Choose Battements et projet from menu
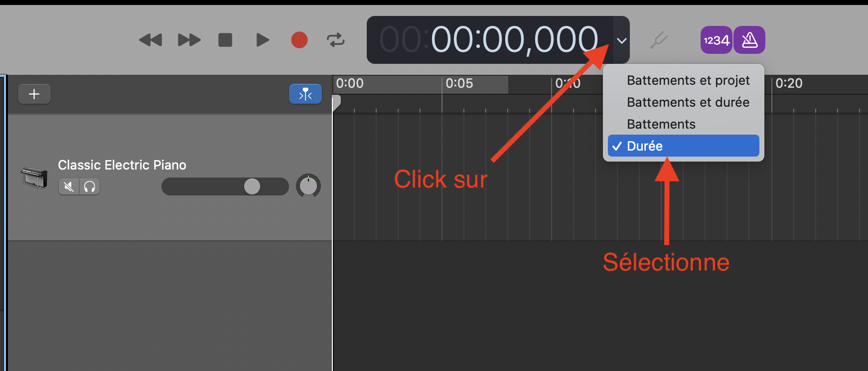The width and height of the screenshot is (868, 371). coord(688,80)
